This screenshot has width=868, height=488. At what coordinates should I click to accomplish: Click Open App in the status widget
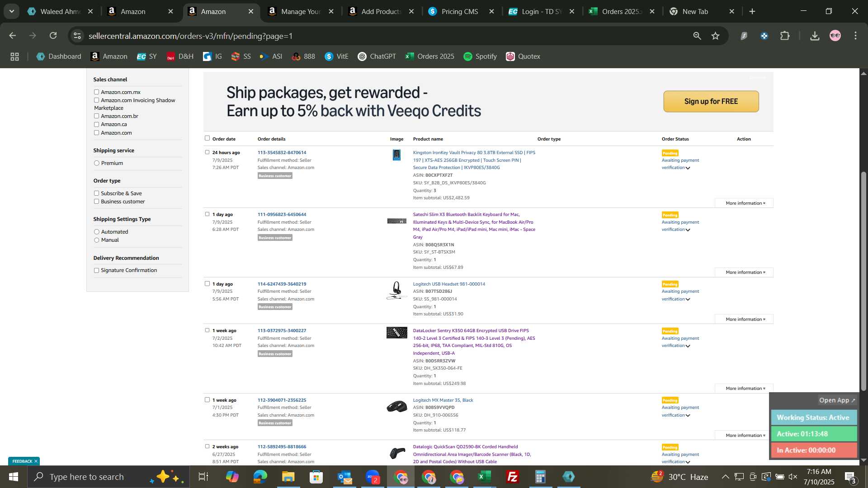[837, 400]
